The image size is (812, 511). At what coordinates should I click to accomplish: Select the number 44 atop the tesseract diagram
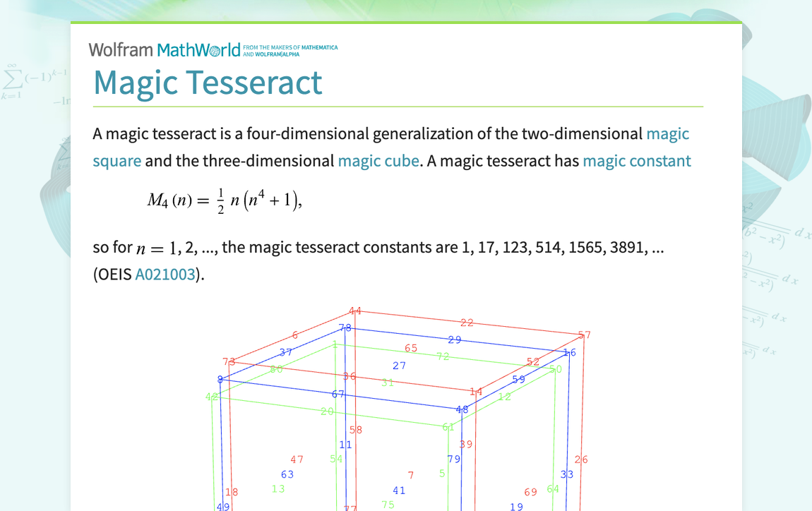click(355, 310)
